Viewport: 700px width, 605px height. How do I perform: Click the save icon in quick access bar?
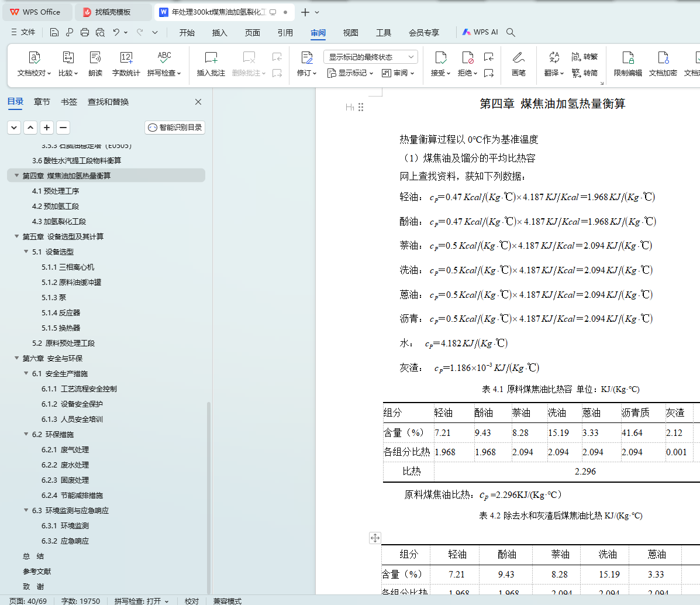tap(54, 32)
